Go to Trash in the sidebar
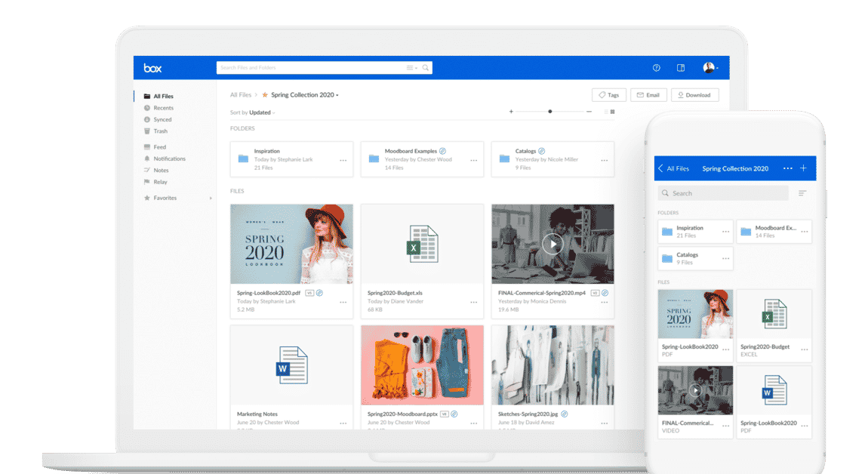Image resolution: width=868 pixels, height=474 pixels. point(155,131)
